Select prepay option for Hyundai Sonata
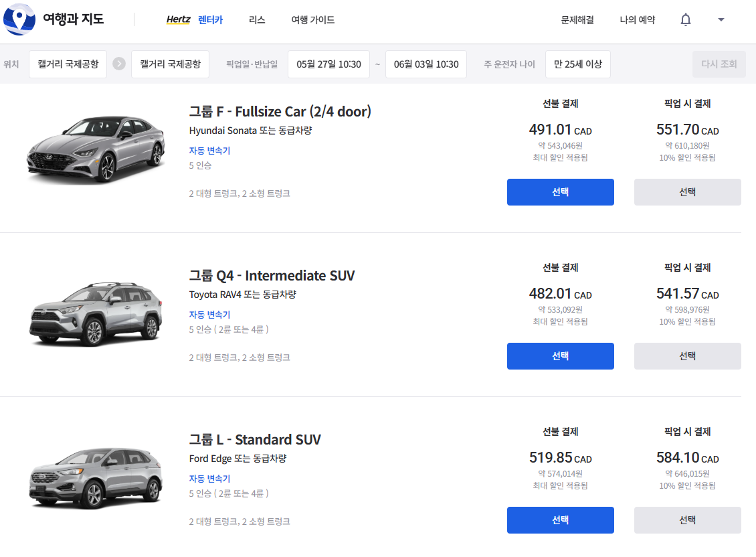 tap(560, 192)
